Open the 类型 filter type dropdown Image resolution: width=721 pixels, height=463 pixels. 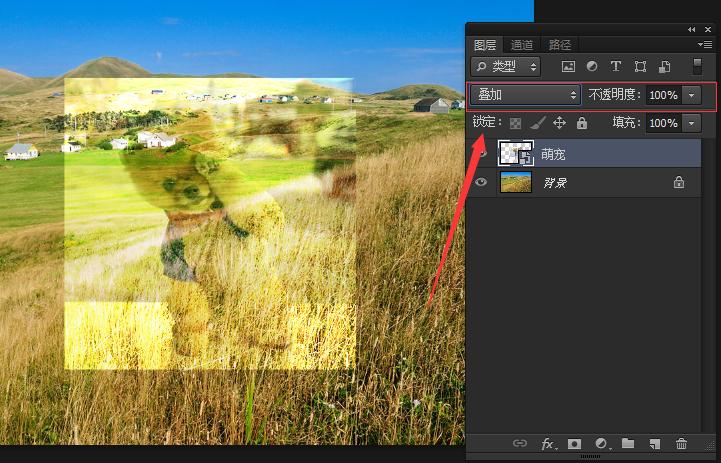tap(507, 67)
